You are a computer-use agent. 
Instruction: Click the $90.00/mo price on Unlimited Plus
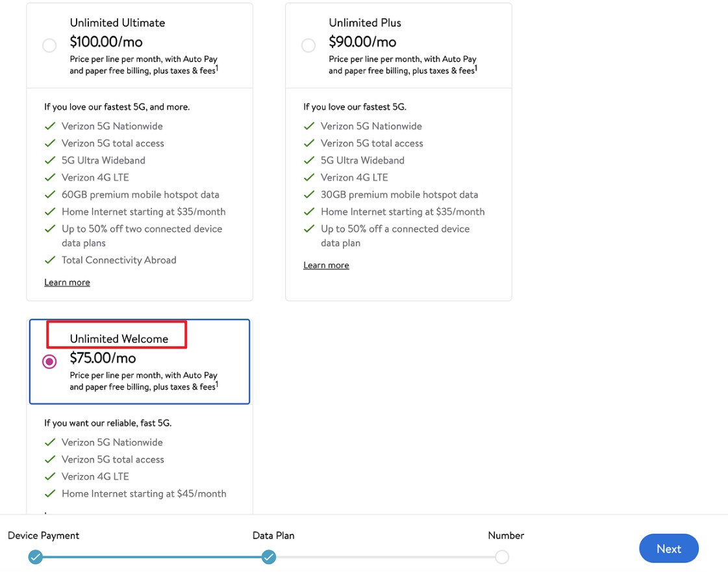[x=362, y=42]
